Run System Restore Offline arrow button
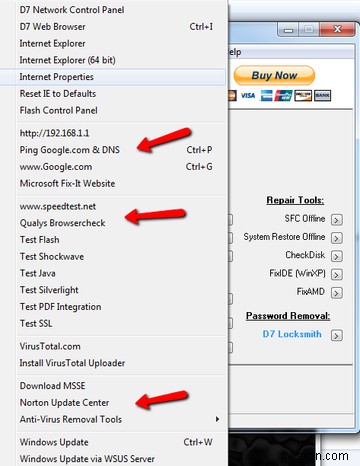Image resolution: width=360 pixels, height=466 pixels. (337, 238)
